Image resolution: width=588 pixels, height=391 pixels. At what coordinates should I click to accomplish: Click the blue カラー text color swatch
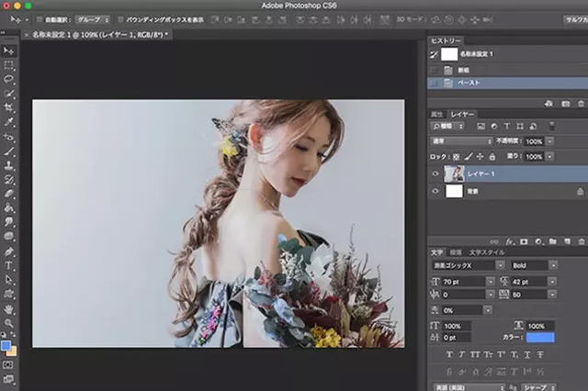coord(540,337)
